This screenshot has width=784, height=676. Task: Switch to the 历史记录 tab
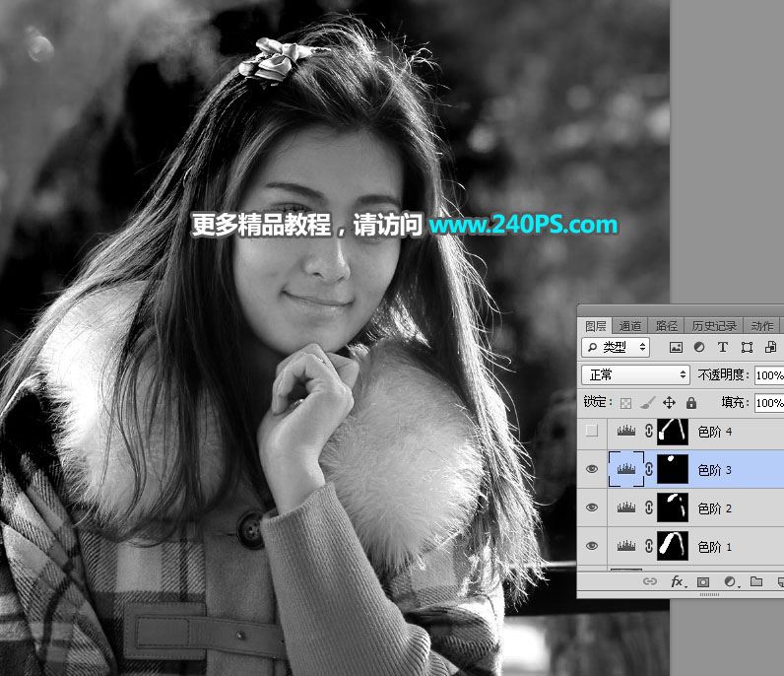click(x=714, y=326)
